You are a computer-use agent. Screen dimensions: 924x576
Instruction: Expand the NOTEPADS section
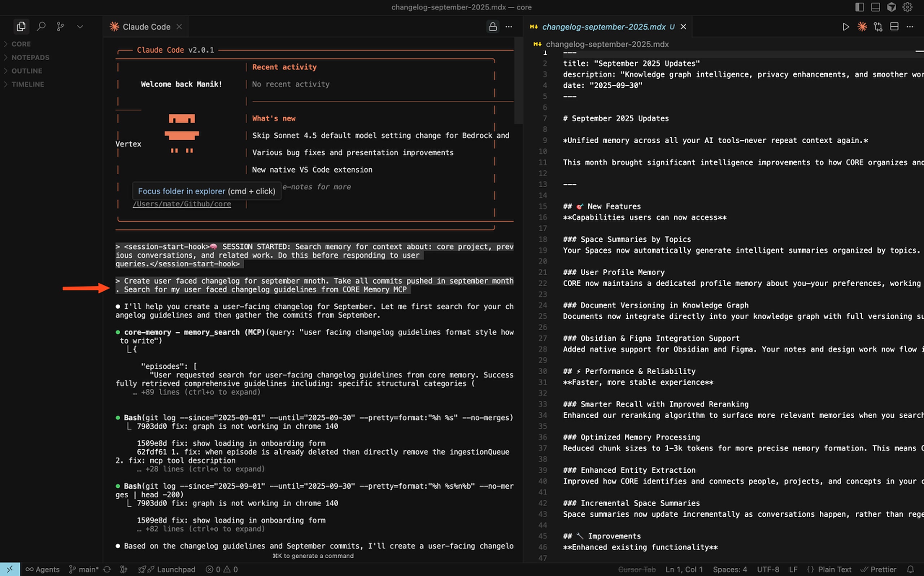pyautogui.click(x=30, y=57)
